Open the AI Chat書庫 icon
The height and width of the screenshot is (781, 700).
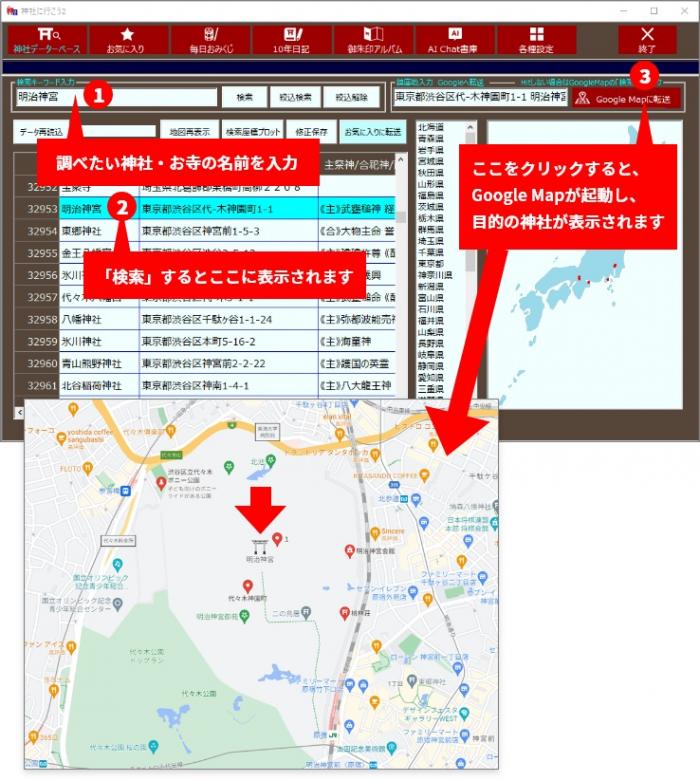[454, 40]
